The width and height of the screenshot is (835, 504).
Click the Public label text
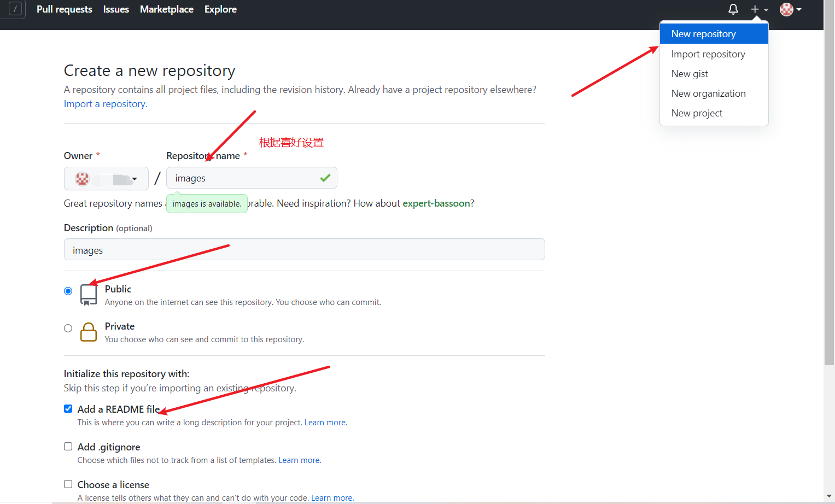[x=118, y=289]
